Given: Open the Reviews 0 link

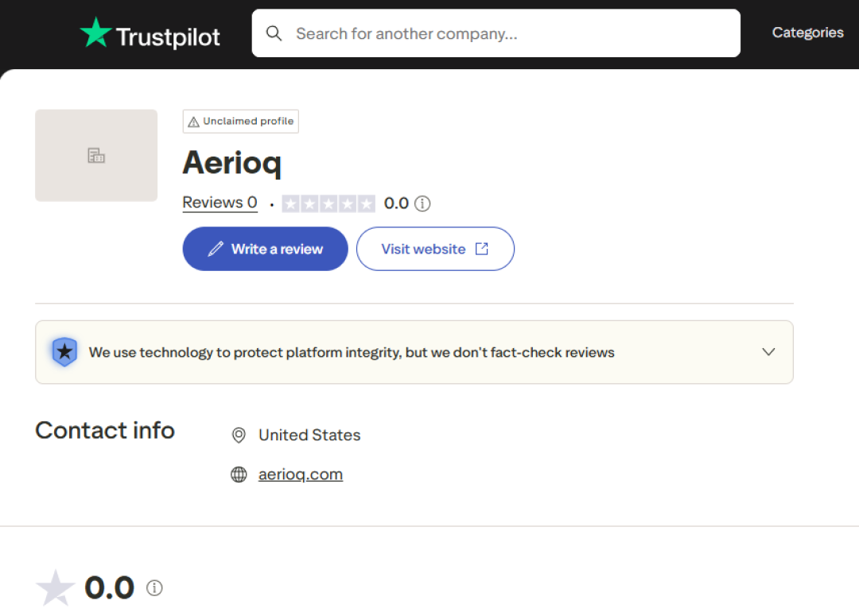Looking at the screenshot, I should click(220, 203).
